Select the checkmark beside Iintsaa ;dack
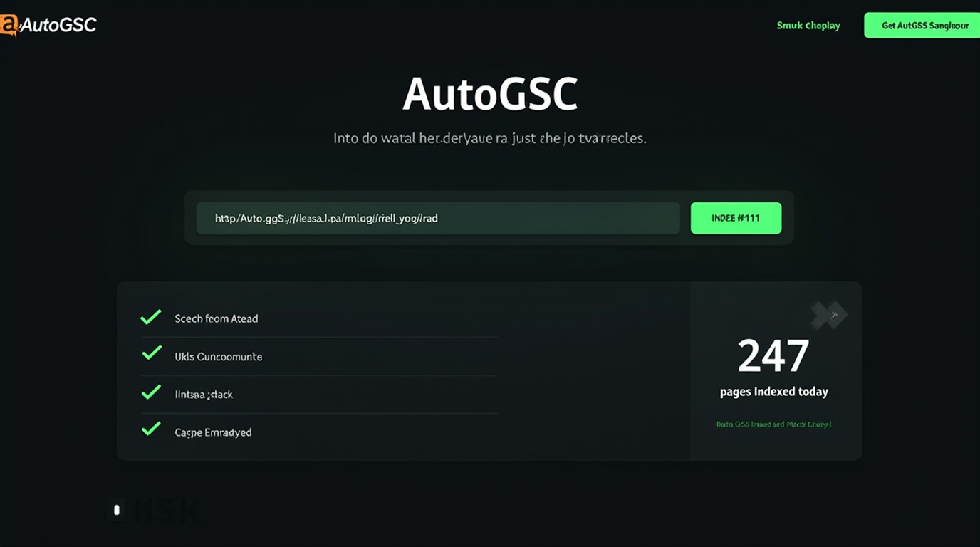Screen dimensions: 980x547 coord(151,390)
